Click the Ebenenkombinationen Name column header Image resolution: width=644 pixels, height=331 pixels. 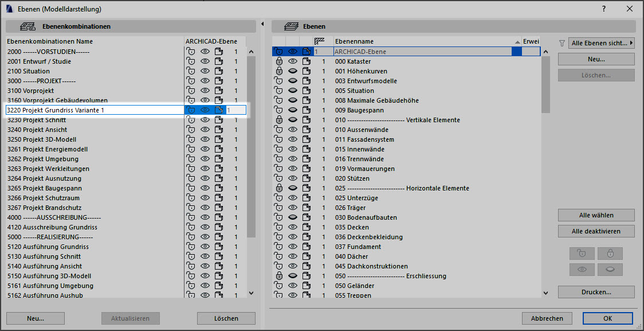tap(95, 41)
